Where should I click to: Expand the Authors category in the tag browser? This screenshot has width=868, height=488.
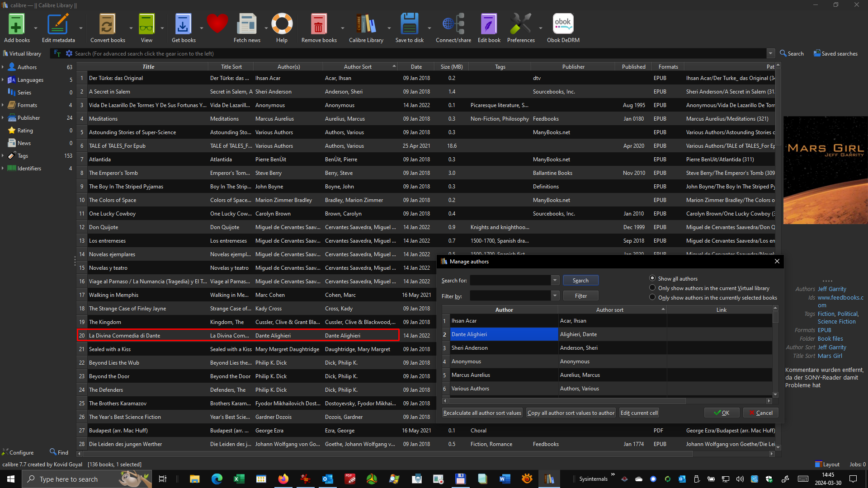click(x=3, y=67)
